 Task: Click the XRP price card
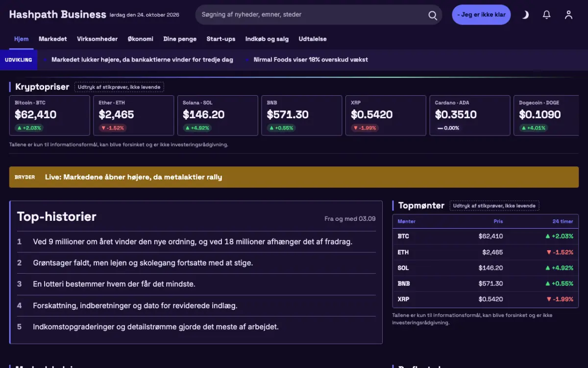[x=386, y=115]
